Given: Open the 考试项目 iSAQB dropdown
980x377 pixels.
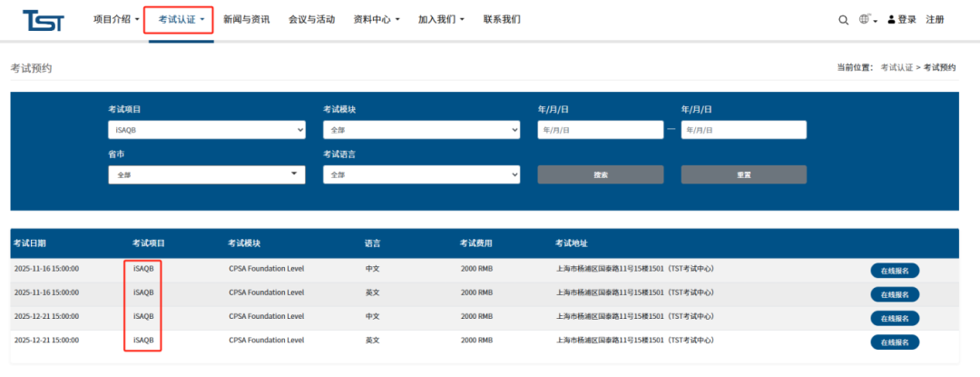Looking at the screenshot, I should point(207,130).
